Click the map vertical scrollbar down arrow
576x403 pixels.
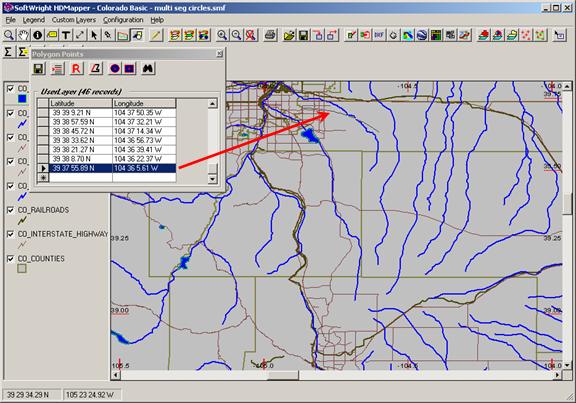567,366
